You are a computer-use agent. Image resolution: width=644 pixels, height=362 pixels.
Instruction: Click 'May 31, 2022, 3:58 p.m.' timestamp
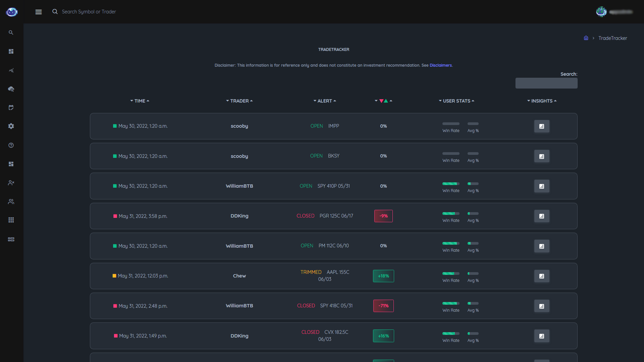pyautogui.click(x=143, y=216)
